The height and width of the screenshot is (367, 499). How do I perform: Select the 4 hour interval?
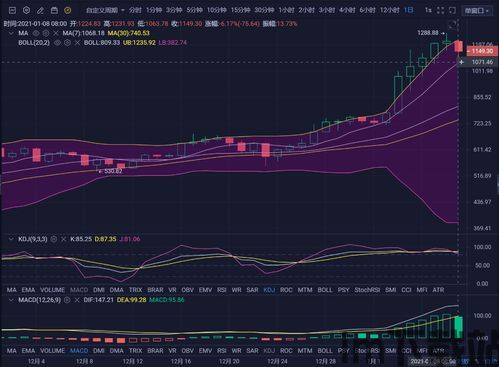347,11
